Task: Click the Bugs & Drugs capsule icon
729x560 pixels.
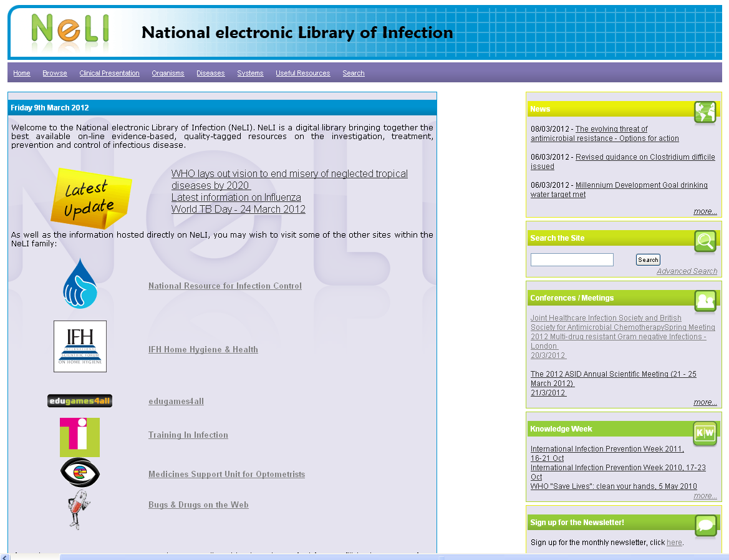Action: (79, 509)
